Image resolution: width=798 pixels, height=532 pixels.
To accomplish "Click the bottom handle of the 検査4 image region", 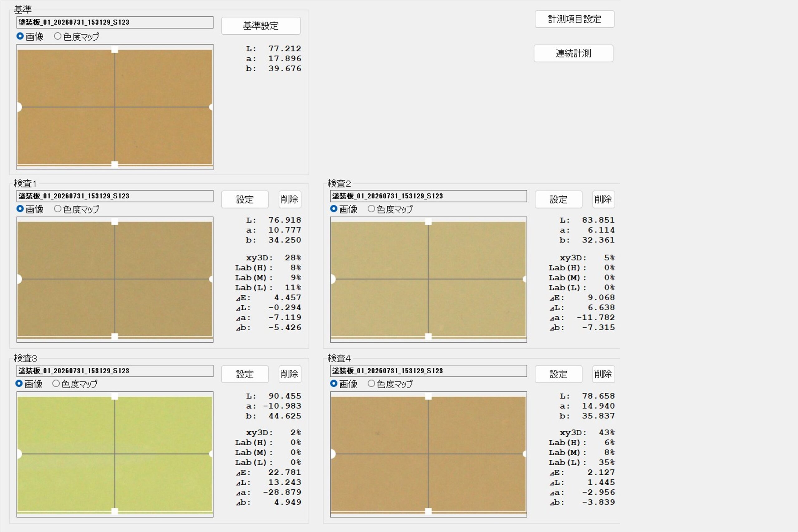I will pos(429,511).
